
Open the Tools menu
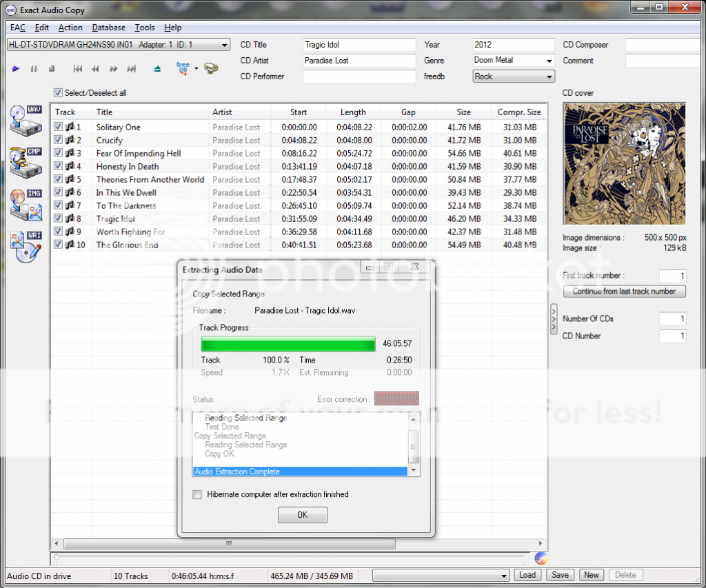145,28
